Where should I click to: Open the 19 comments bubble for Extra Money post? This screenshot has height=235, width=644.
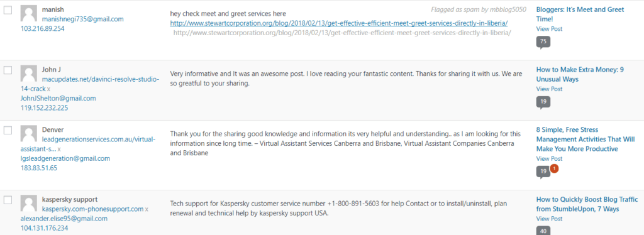543,102
